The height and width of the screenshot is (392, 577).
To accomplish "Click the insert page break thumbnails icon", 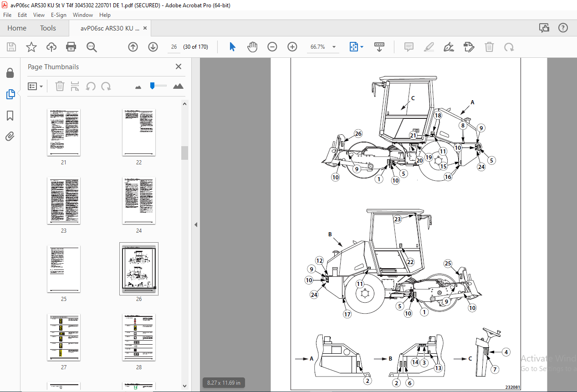I will [75, 86].
